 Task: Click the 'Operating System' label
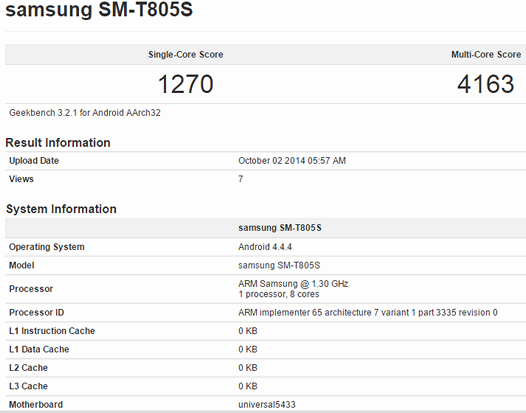(x=47, y=247)
